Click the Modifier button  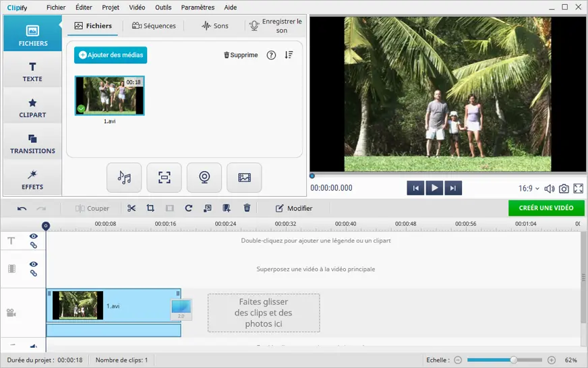[294, 208]
